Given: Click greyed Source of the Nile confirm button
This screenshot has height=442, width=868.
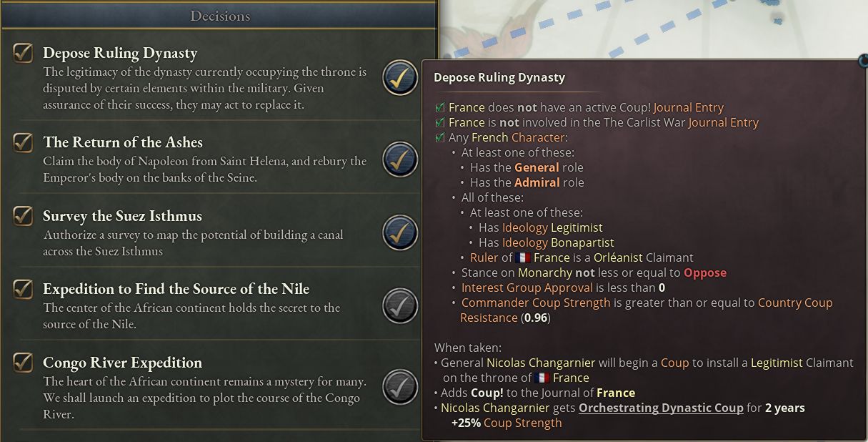Looking at the screenshot, I should tap(399, 305).
